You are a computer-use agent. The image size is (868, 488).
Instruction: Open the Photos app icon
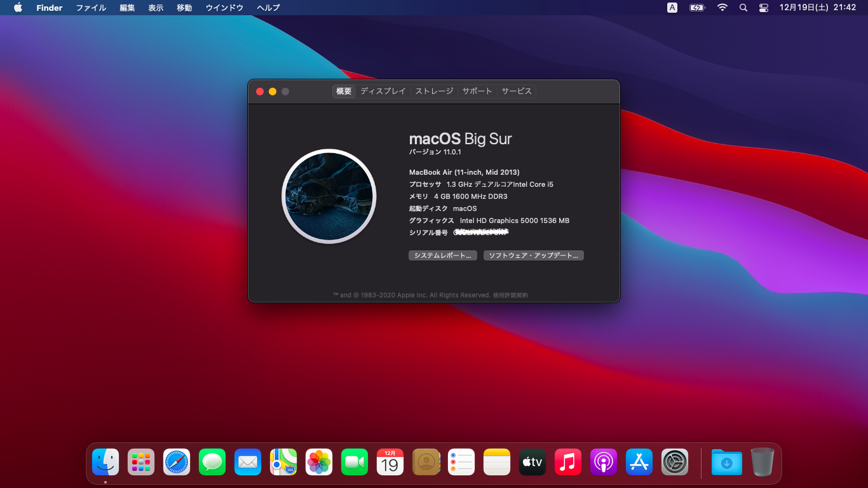(319, 462)
